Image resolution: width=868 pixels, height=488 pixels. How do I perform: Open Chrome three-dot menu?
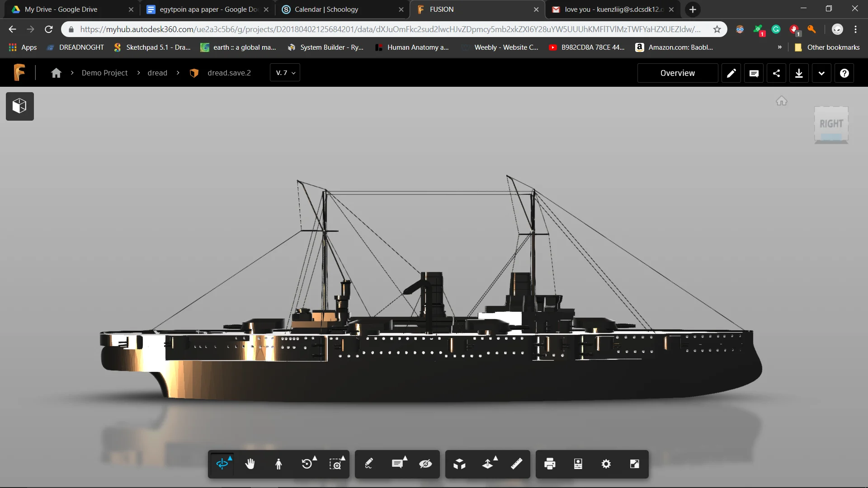click(x=855, y=29)
